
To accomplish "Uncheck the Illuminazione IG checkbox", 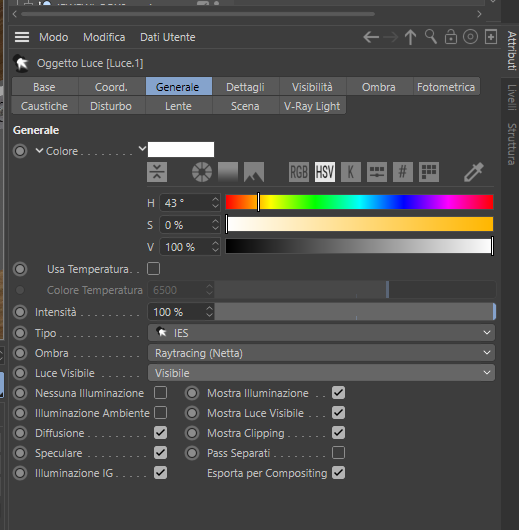I will 160,473.
